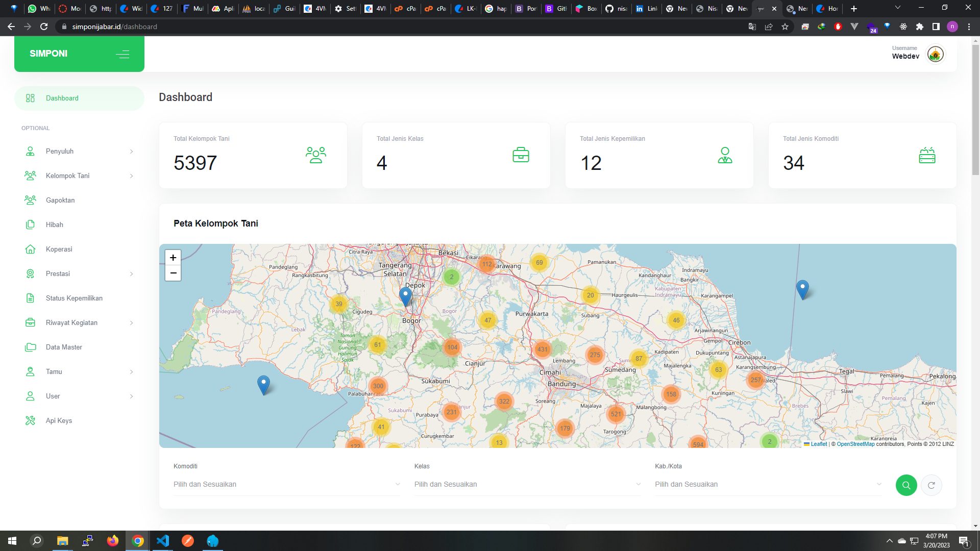
Task: Click the blue marker near Depok
Action: pos(405,296)
